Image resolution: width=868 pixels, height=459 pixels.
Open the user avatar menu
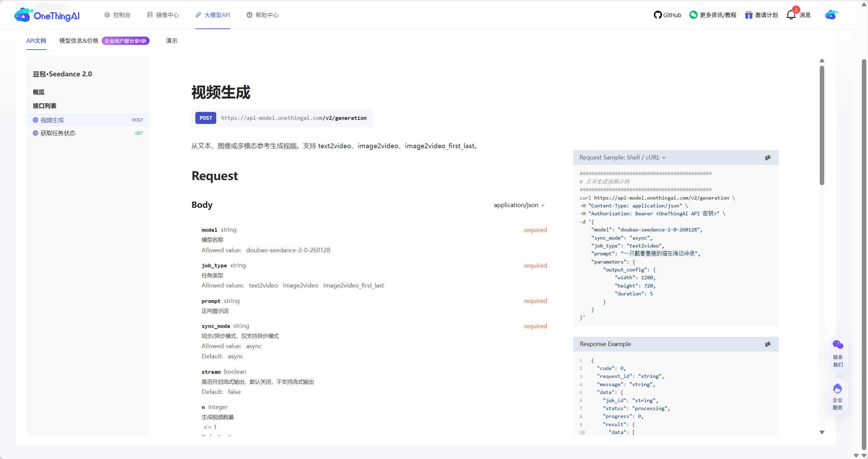tap(831, 15)
